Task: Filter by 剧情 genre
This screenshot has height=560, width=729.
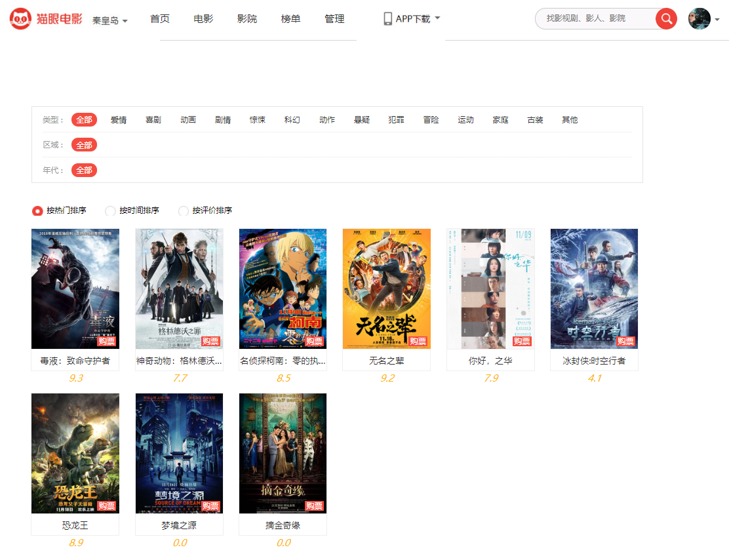Action: [x=223, y=120]
